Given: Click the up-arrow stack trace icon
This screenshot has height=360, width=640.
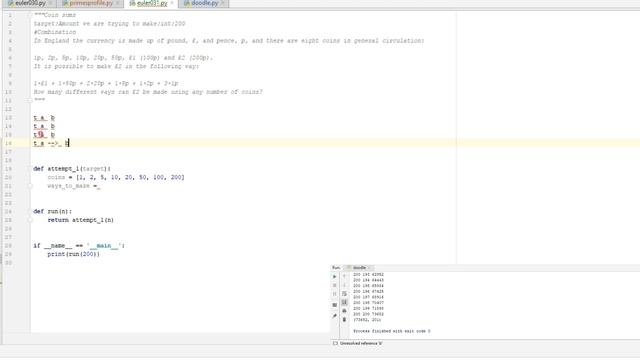Looking at the screenshot, I should (x=344, y=276).
